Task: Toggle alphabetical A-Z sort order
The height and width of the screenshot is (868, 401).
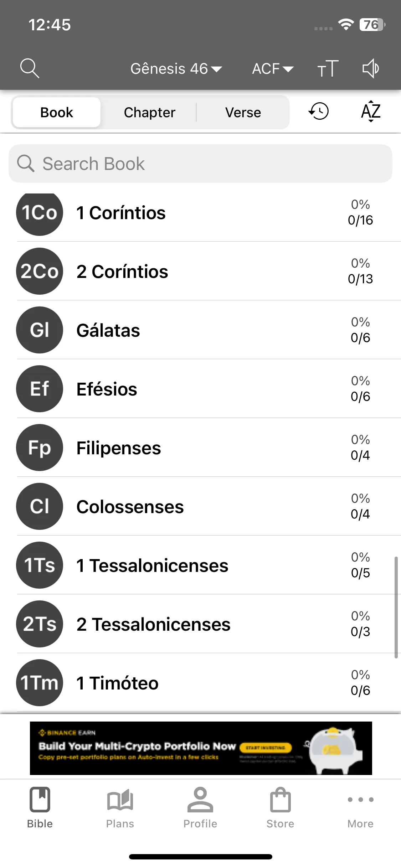Action: point(371,112)
